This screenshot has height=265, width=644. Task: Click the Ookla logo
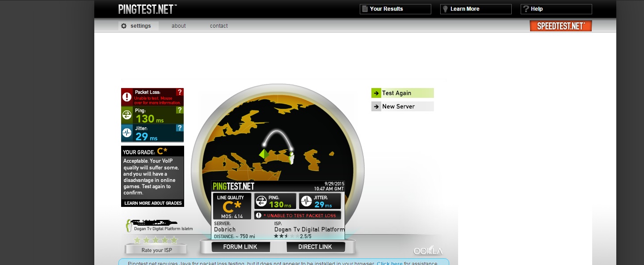click(x=428, y=251)
